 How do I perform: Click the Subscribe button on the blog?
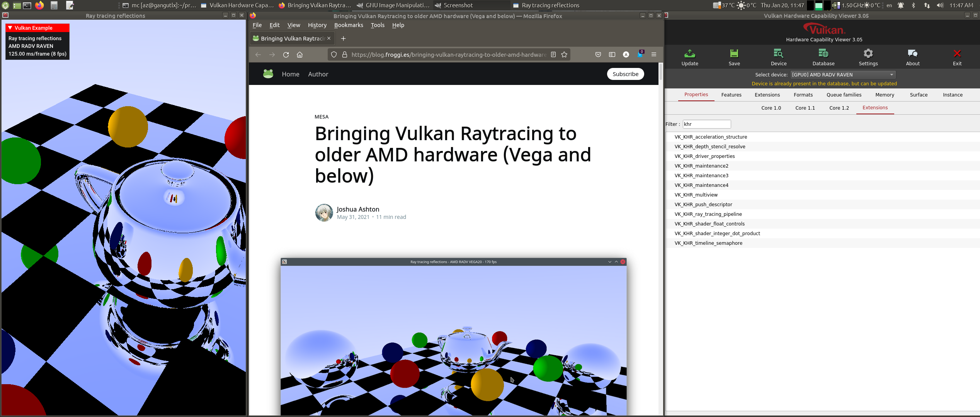tap(625, 74)
